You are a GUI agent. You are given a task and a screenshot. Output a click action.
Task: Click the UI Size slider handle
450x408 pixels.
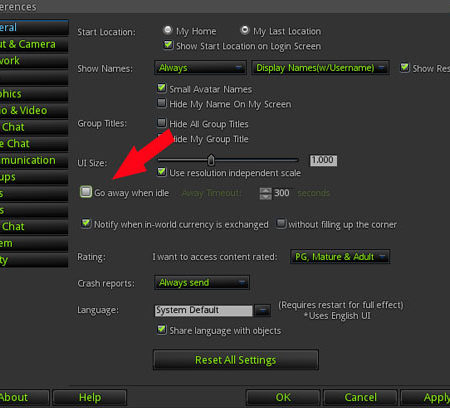coord(211,160)
